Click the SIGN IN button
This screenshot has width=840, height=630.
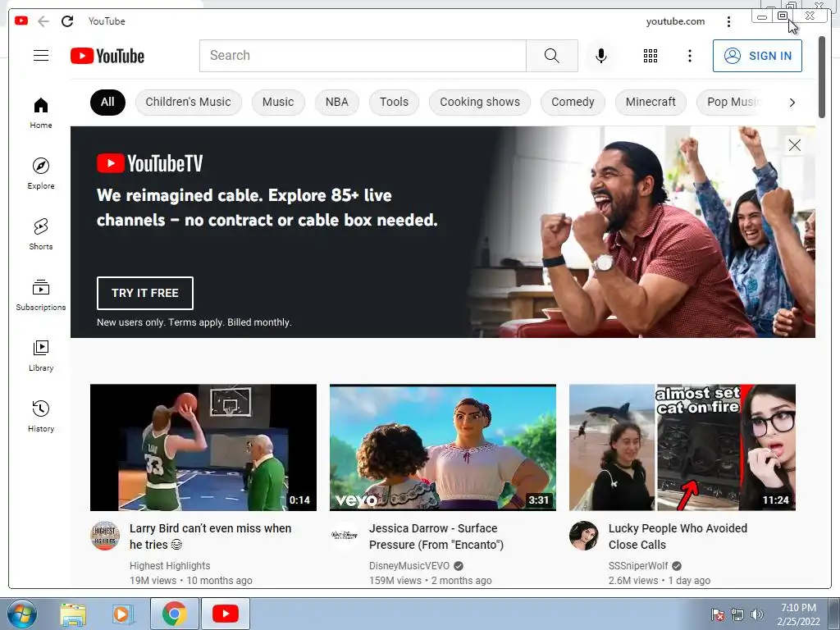pos(757,56)
